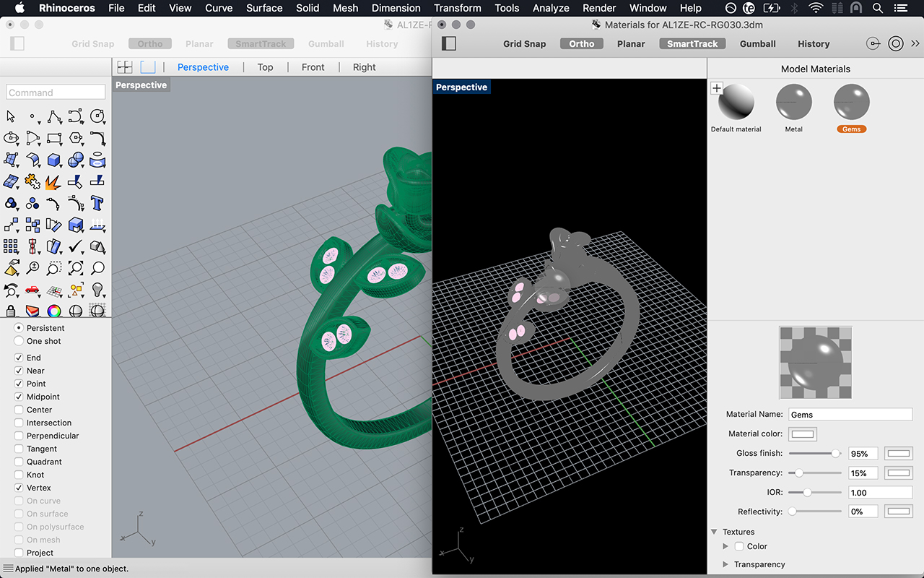Enable the Center osnap checkbox
The width and height of the screenshot is (924, 578).
tap(19, 410)
